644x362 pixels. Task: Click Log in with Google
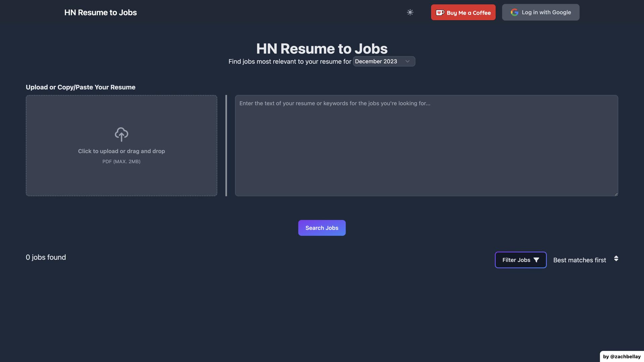(540, 12)
